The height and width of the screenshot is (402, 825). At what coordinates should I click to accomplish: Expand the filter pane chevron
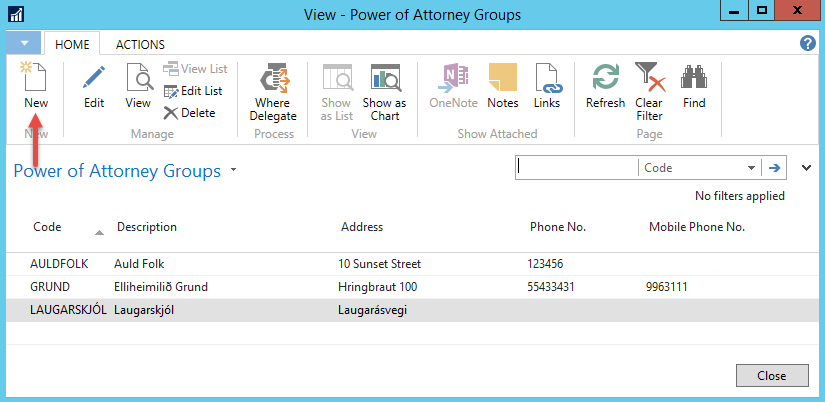[807, 168]
